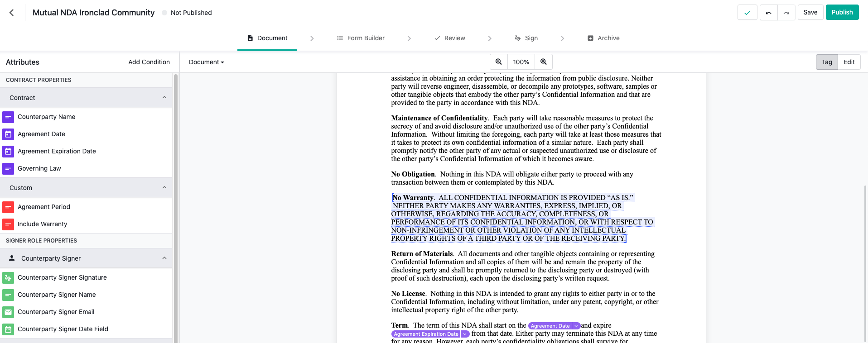Open the Document dropdown menu

tap(207, 62)
